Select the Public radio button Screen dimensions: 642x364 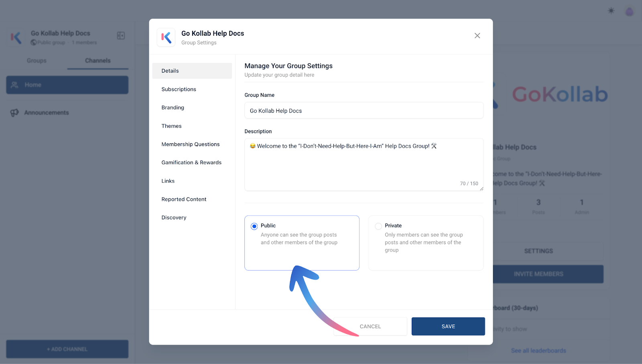(254, 226)
